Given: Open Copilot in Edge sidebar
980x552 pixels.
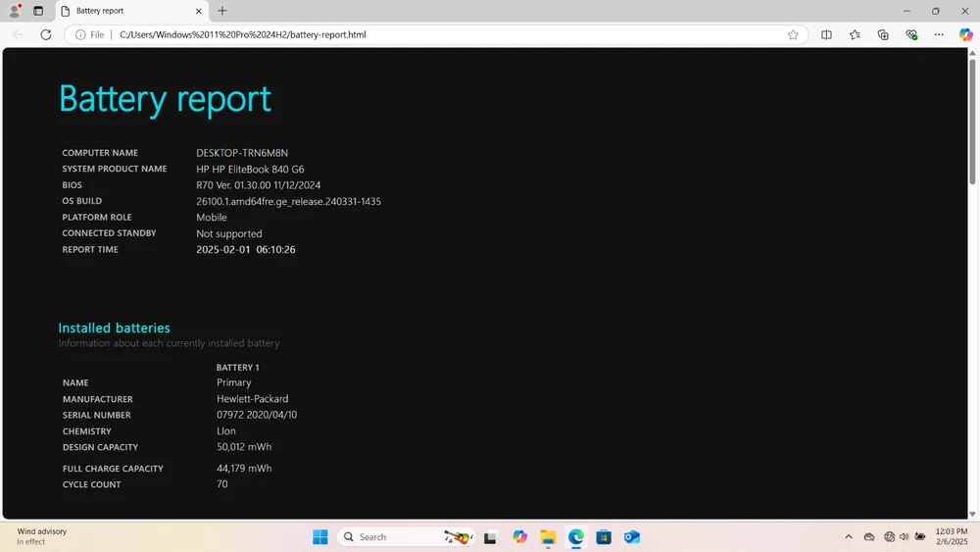Looking at the screenshot, I should pos(965,34).
